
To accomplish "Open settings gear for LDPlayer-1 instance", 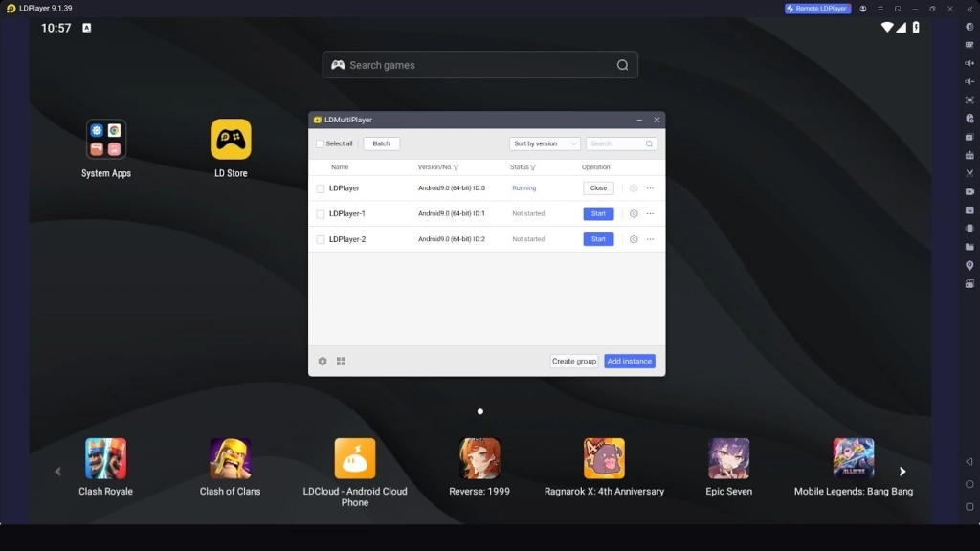I will tap(634, 214).
